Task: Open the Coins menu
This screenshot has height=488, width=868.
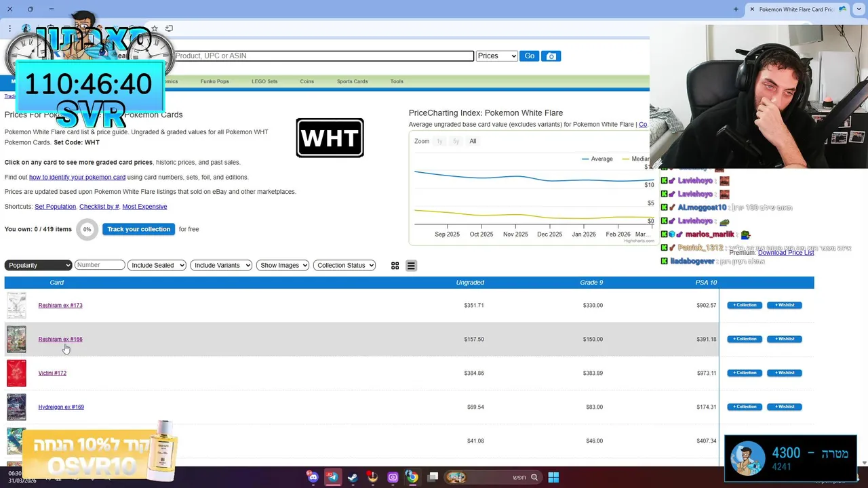Action: click(307, 81)
